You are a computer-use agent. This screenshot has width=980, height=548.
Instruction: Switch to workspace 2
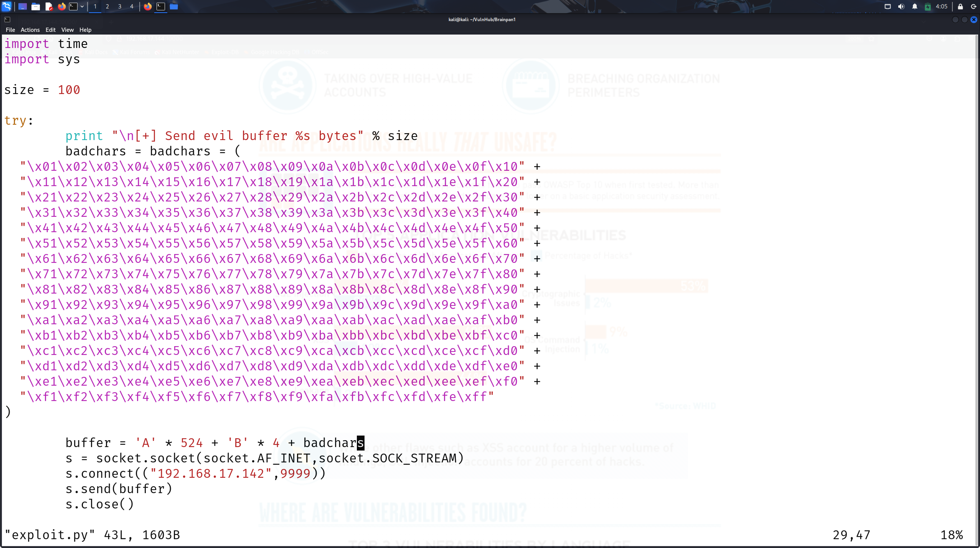pyautogui.click(x=107, y=6)
